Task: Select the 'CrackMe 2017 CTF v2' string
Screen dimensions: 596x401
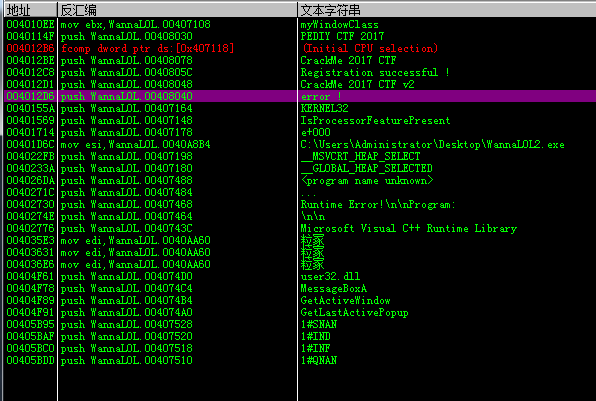Action: click(357, 84)
